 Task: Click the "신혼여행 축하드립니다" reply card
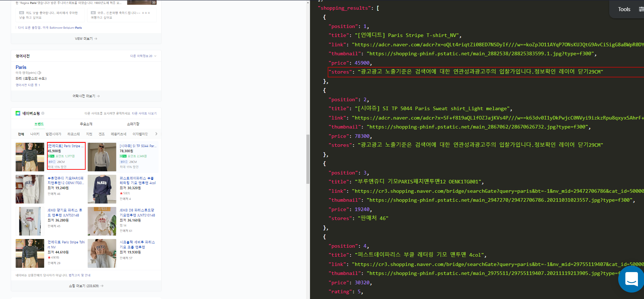point(122,15)
